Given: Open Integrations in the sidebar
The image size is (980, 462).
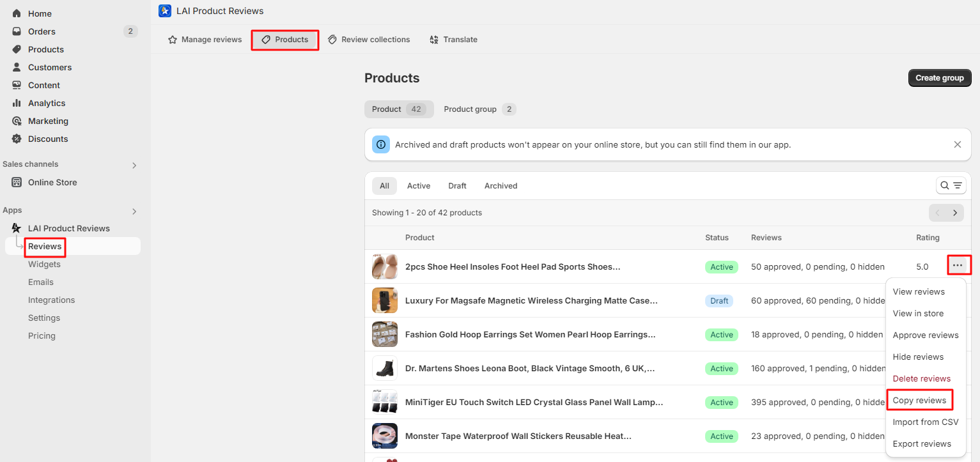Looking at the screenshot, I should 51,300.
